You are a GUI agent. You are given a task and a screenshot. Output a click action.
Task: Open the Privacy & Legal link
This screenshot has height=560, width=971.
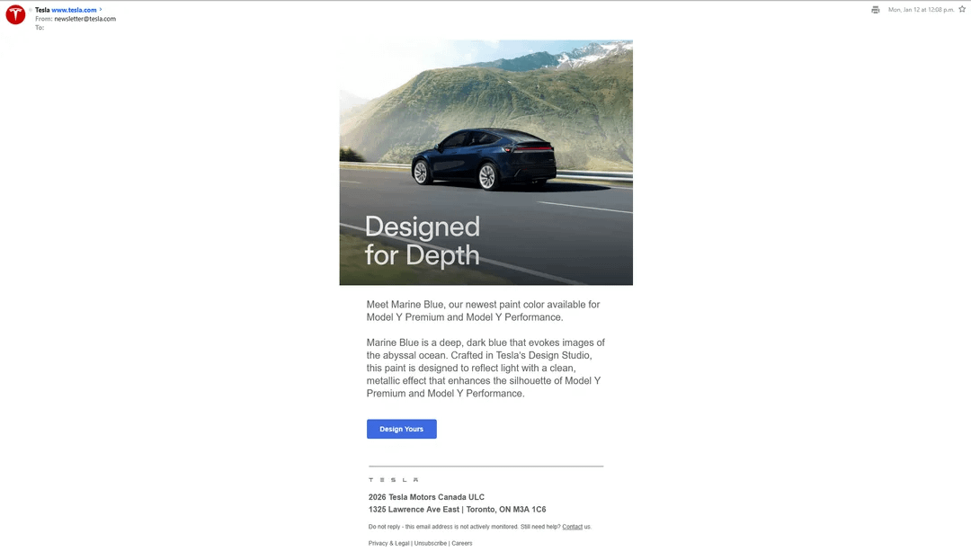pos(388,544)
